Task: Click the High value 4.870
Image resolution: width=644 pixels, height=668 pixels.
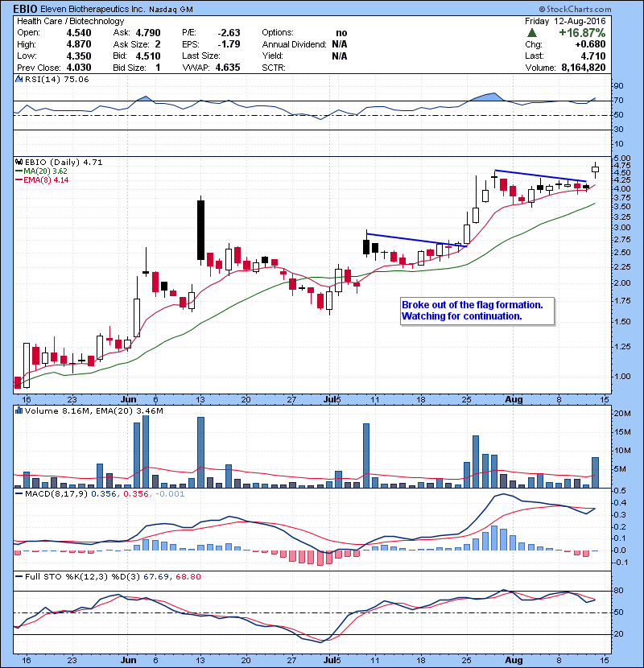Action: [79, 44]
